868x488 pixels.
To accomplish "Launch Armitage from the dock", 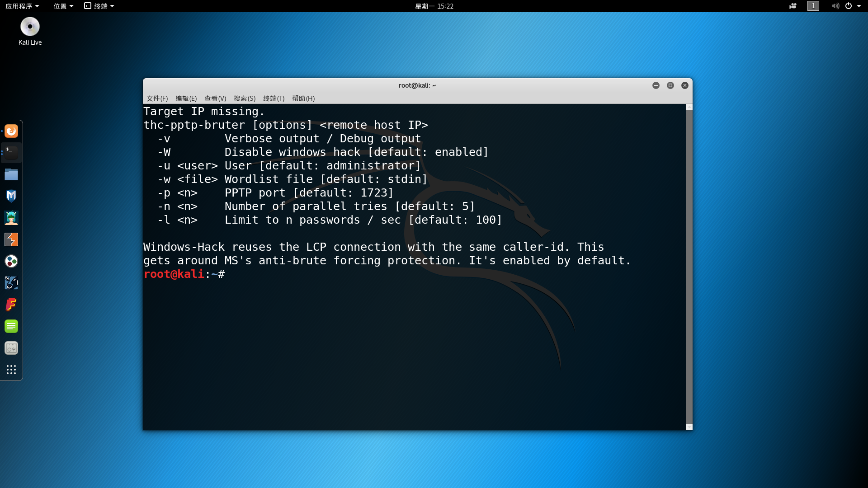I will (x=11, y=218).
